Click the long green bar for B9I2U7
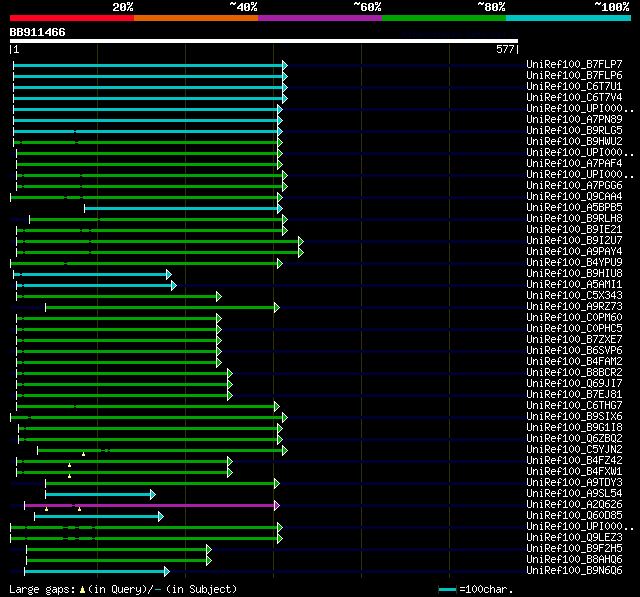This screenshot has height=597, width=640. 160,242
